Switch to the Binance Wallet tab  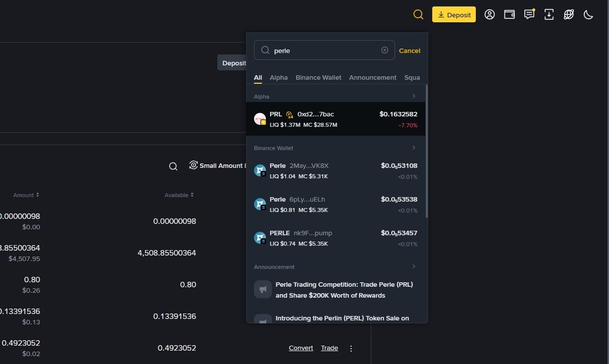click(x=318, y=77)
